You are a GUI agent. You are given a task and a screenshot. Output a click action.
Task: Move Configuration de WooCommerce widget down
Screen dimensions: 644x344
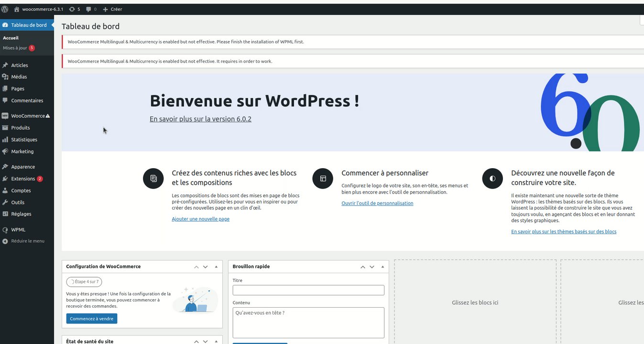[x=206, y=267]
